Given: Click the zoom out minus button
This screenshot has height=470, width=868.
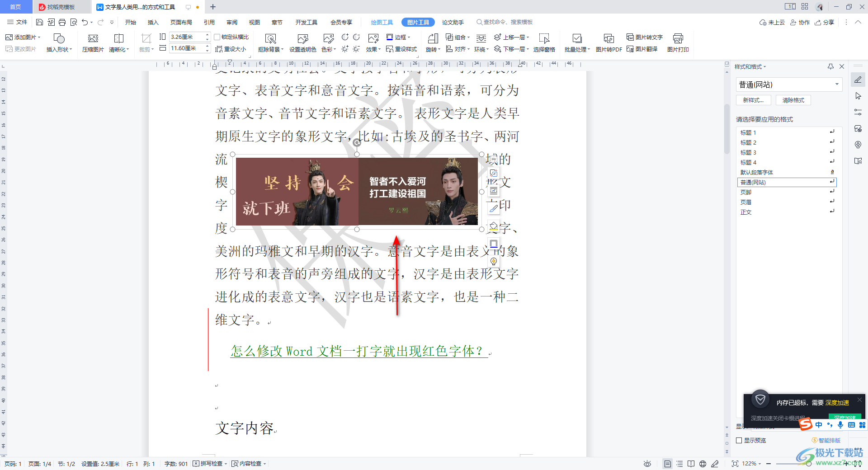Looking at the screenshot, I should pyautogui.click(x=769, y=464).
